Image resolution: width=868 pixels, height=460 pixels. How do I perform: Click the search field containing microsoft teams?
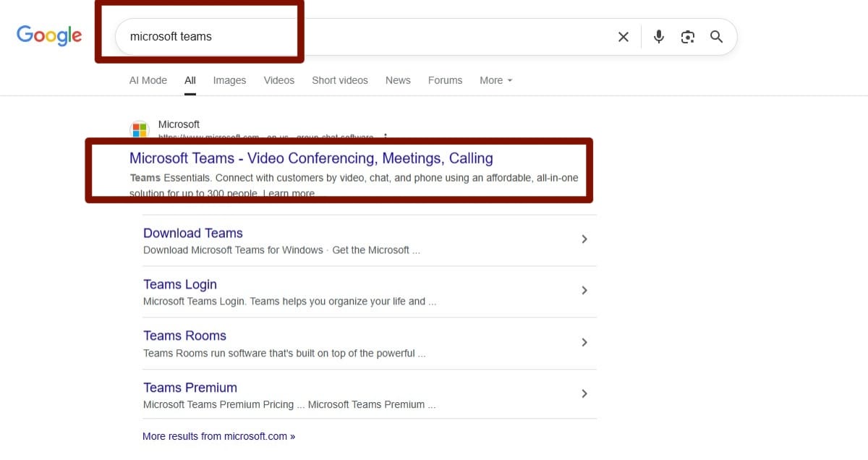362,37
